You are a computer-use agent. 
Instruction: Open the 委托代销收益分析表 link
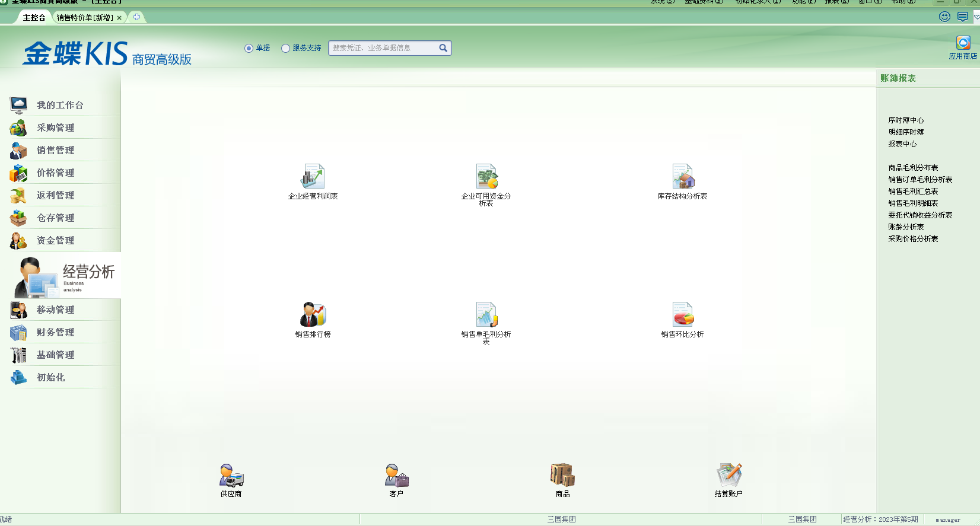pyautogui.click(x=920, y=215)
